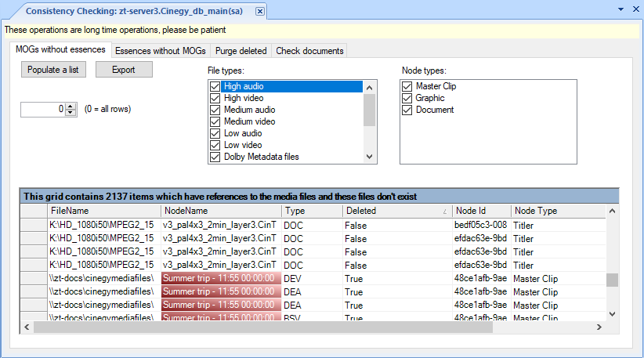The image size is (644, 358).
Task: Disable Low audio file type
Action: [x=215, y=133]
